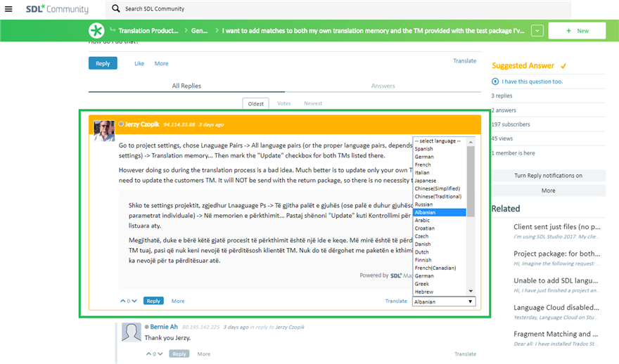This screenshot has height=364, width=619.
Task: Select highlighted Albanian option
Action: 440,212
